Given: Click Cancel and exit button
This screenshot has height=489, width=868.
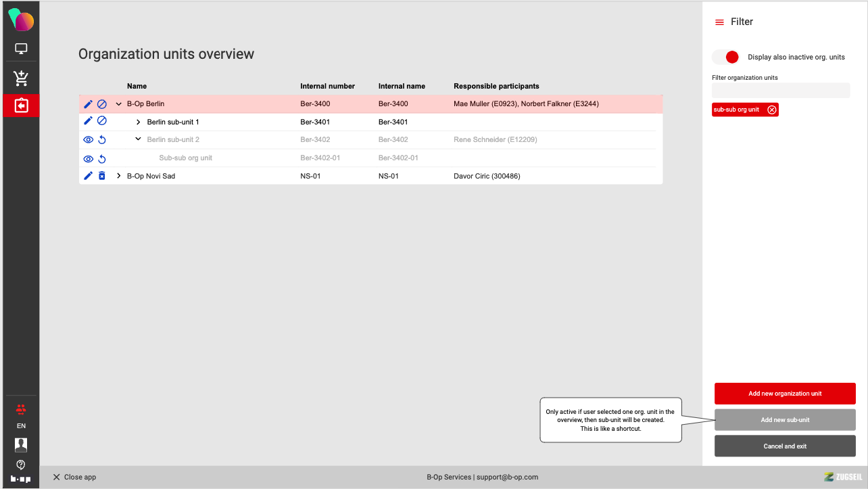Looking at the screenshot, I should point(785,446).
